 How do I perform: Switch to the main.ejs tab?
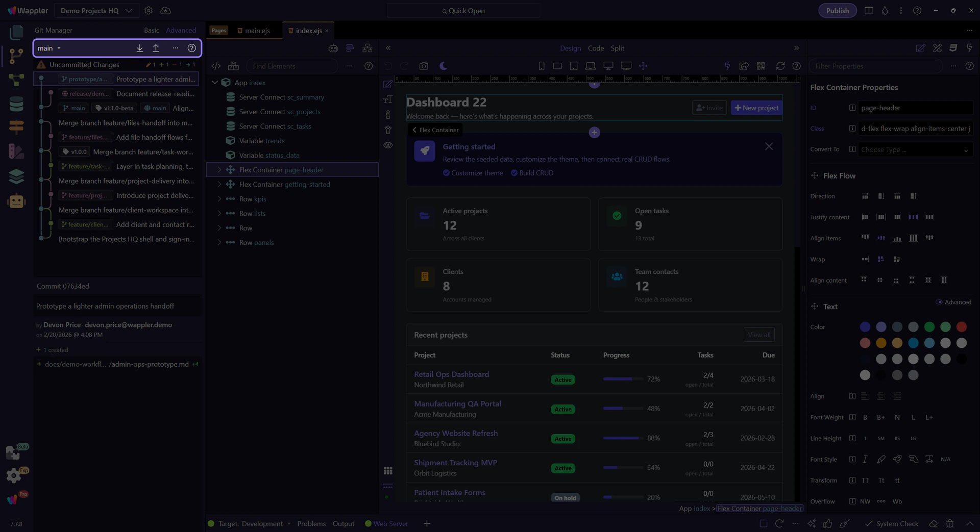coord(257,31)
